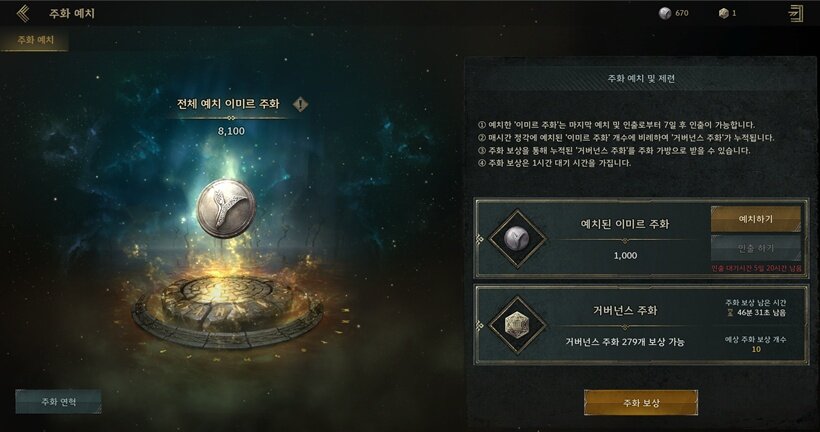Go back with the double-chevron arrow
This screenshot has height=432, width=820.
pos(22,13)
